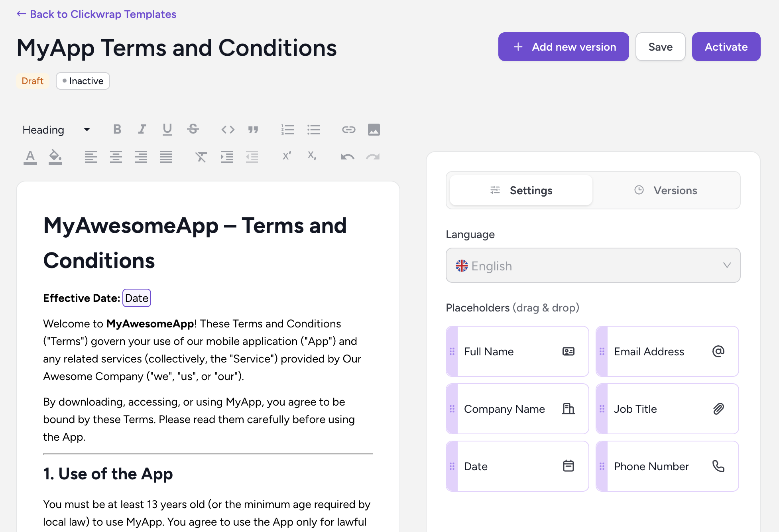Insert an image into document
Screen dimensions: 779x532
374,130
